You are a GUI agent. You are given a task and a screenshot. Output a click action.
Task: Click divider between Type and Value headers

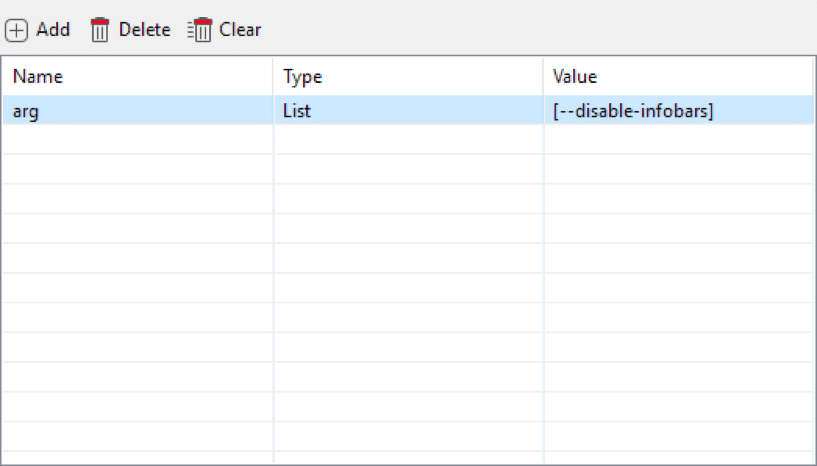point(544,77)
